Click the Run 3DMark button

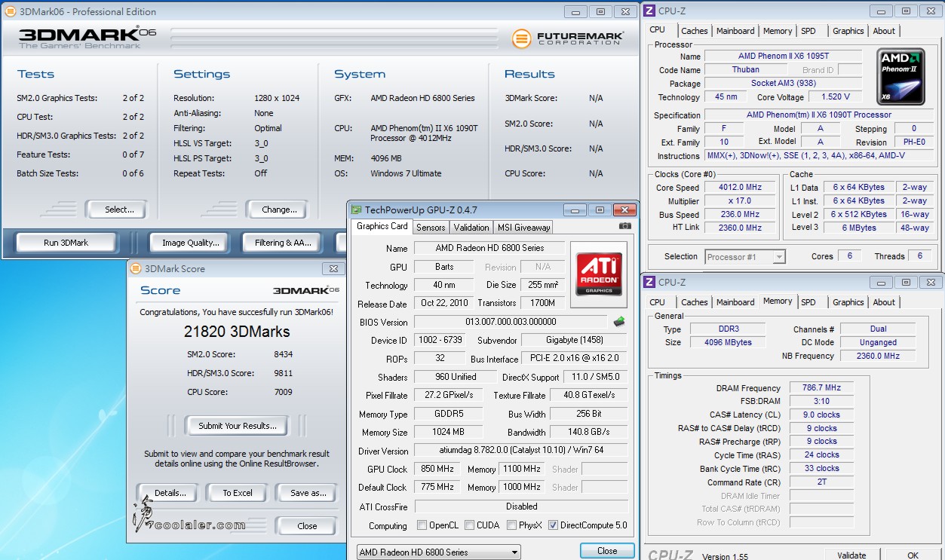[66, 243]
